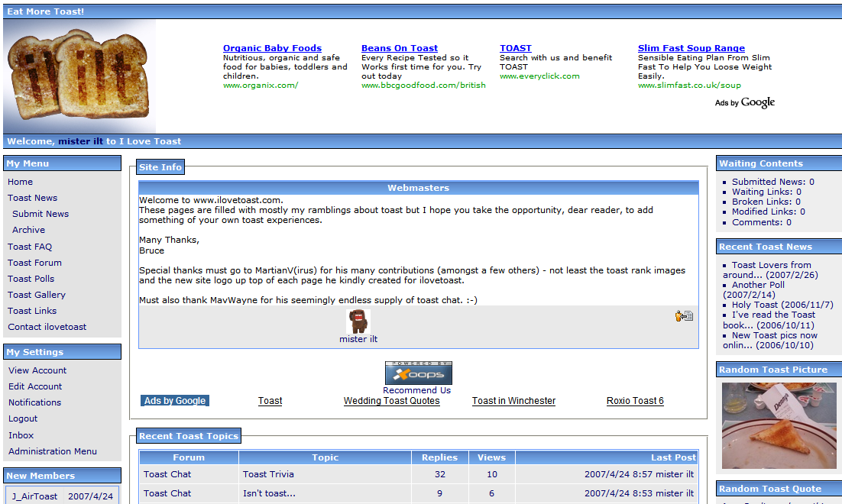Open Modified Links item
The width and height of the screenshot is (842, 504).
click(769, 212)
